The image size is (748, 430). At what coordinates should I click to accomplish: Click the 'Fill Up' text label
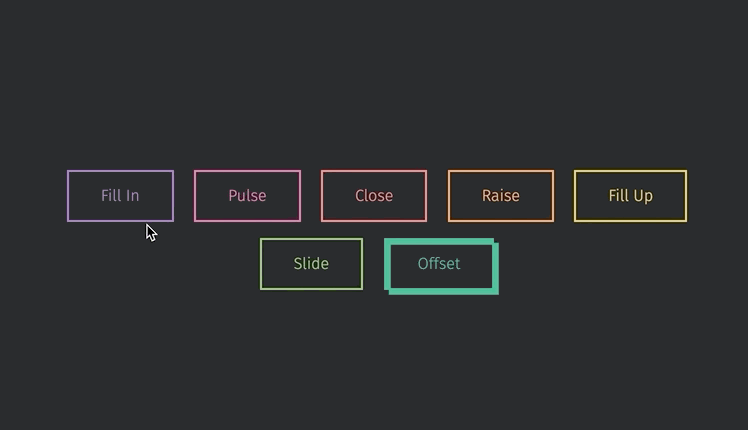tap(631, 196)
